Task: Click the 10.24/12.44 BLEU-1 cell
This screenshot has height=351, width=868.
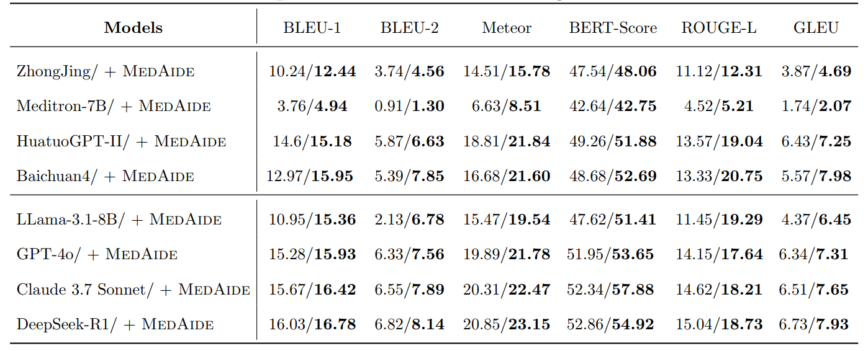Action: (x=312, y=71)
